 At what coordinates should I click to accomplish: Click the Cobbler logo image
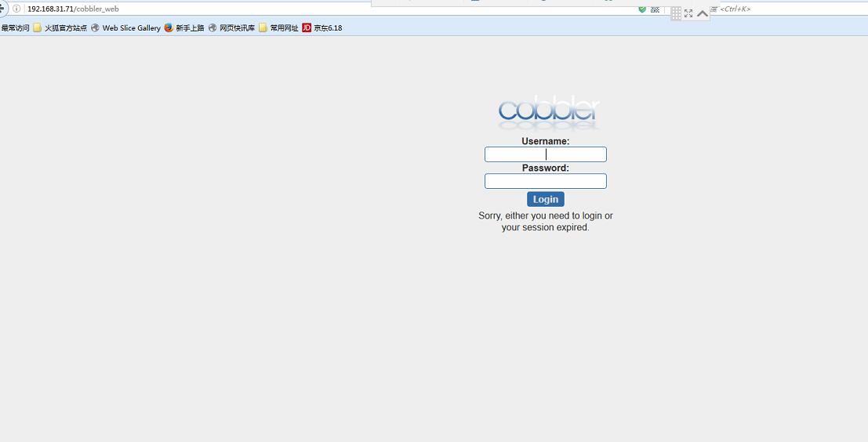548,113
